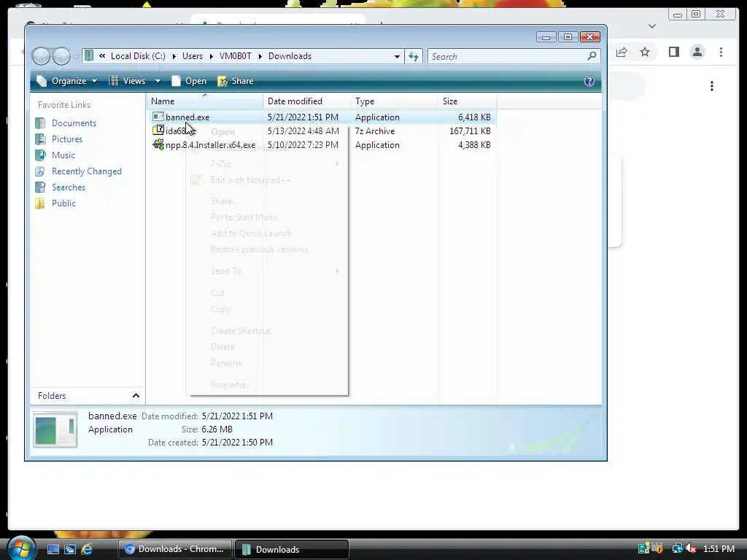Image resolution: width=747 pixels, height=560 pixels.
Task: Open Recently Changed in Favorite Links
Action: 87,171
